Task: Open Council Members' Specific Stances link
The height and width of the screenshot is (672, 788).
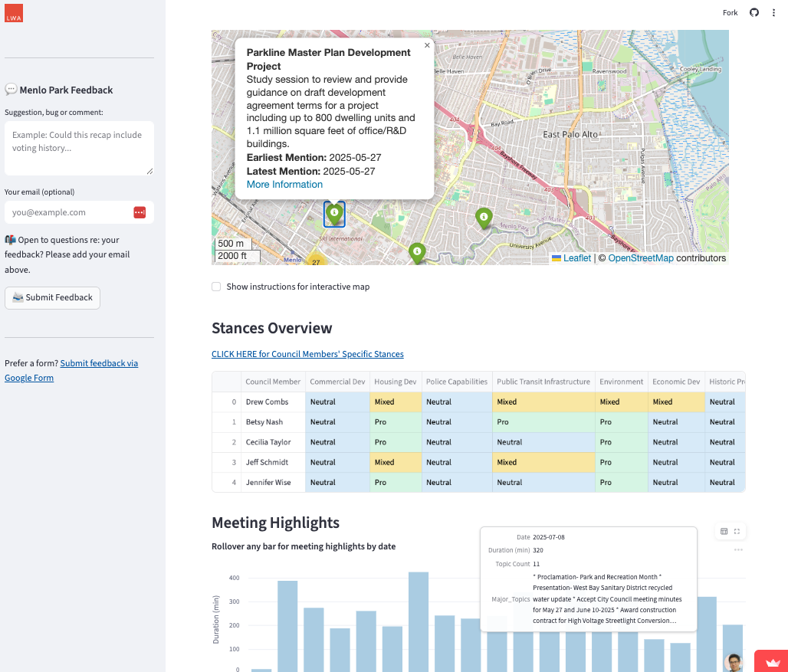Action: (x=307, y=354)
